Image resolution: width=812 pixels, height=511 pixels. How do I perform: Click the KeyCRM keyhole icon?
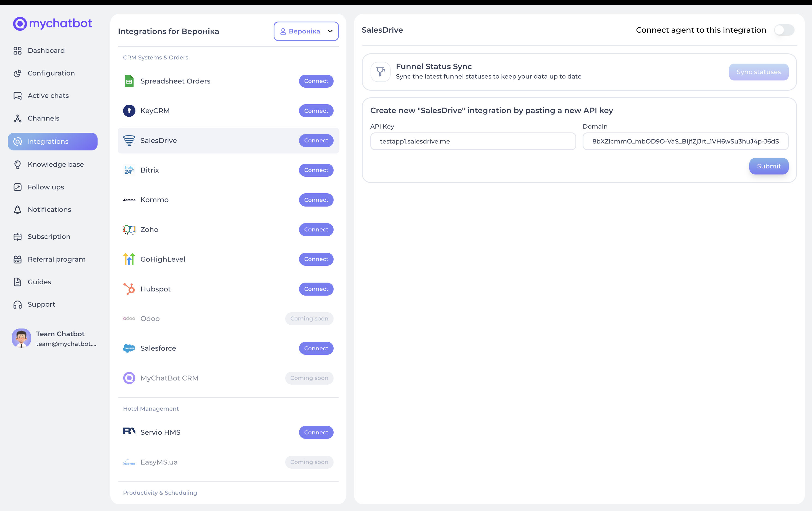tap(129, 111)
